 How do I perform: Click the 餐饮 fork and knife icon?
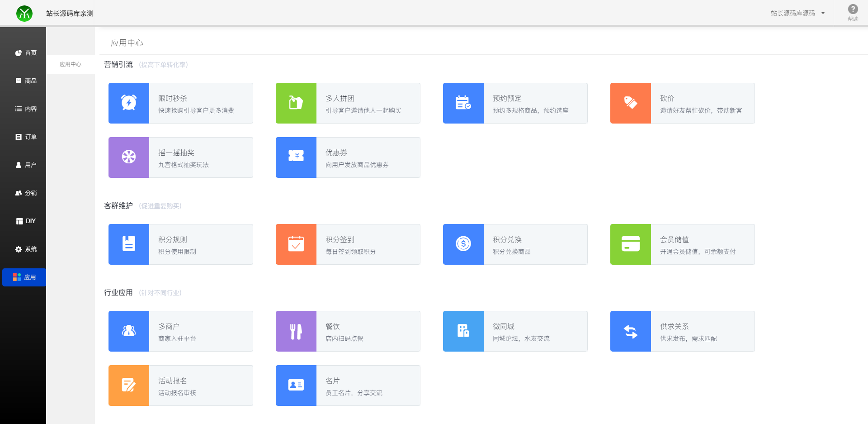296,331
